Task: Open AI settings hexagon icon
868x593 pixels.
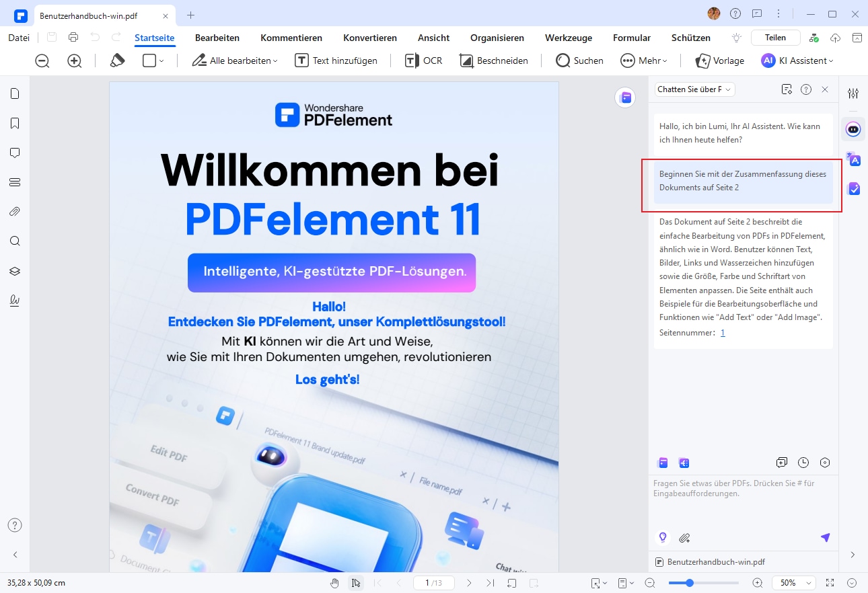Action: (826, 463)
